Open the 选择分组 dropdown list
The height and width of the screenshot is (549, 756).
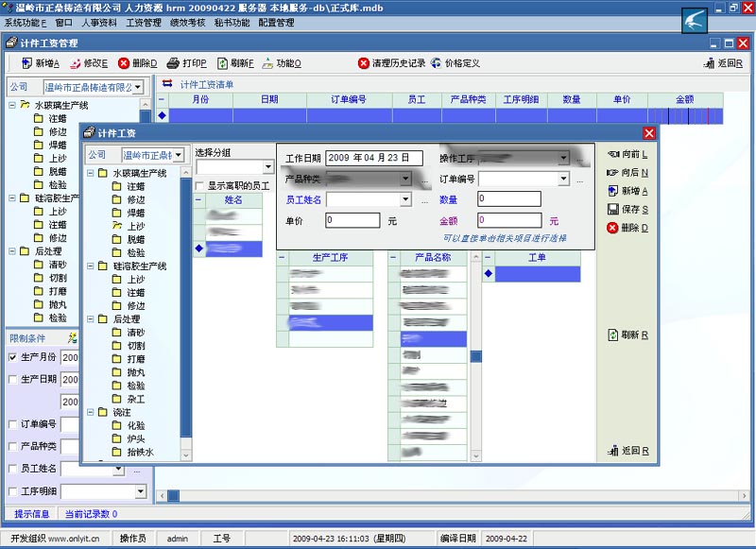coord(267,167)
